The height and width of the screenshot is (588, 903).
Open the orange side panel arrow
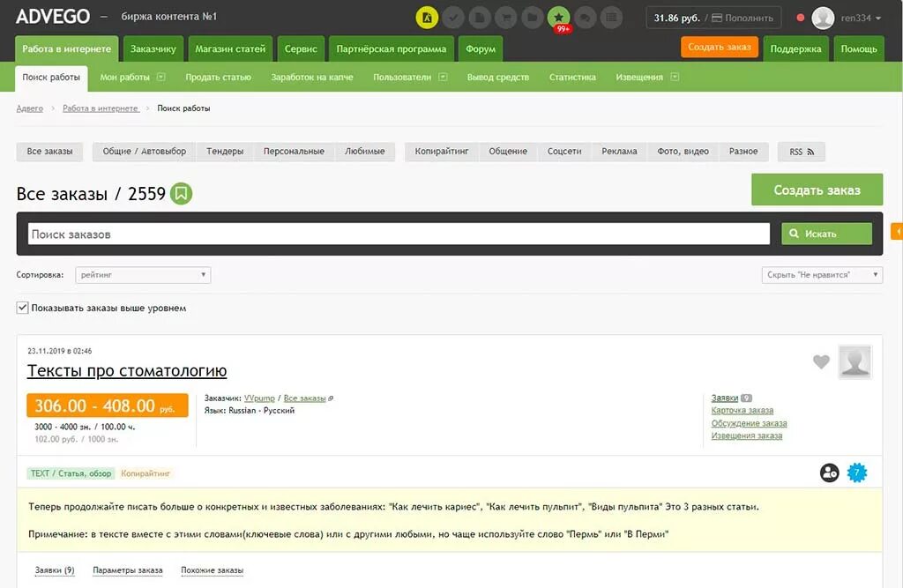[x=897, y=232]
